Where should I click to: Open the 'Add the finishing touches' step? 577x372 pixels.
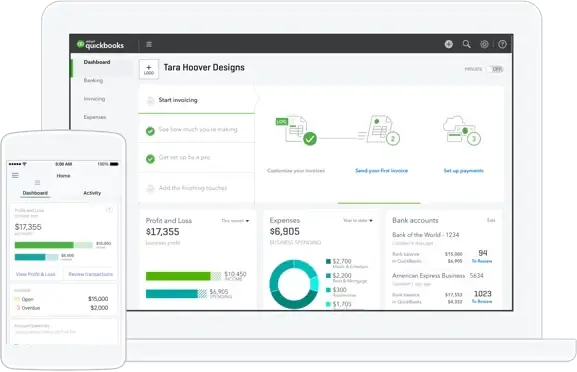197,188
